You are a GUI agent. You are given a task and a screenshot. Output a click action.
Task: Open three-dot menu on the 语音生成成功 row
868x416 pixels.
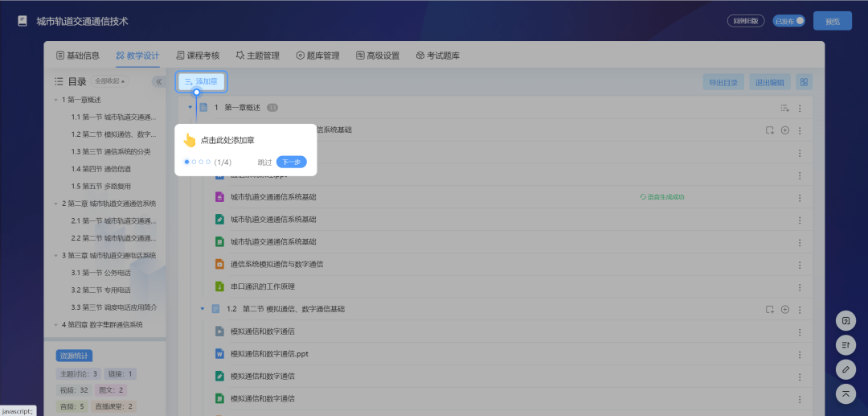[800, 198]
